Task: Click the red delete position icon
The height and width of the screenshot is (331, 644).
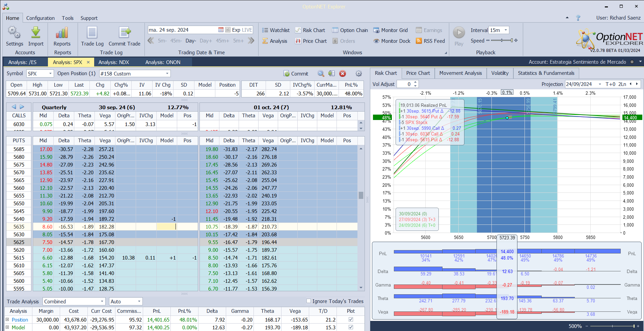Action: [x=343, y=73]
